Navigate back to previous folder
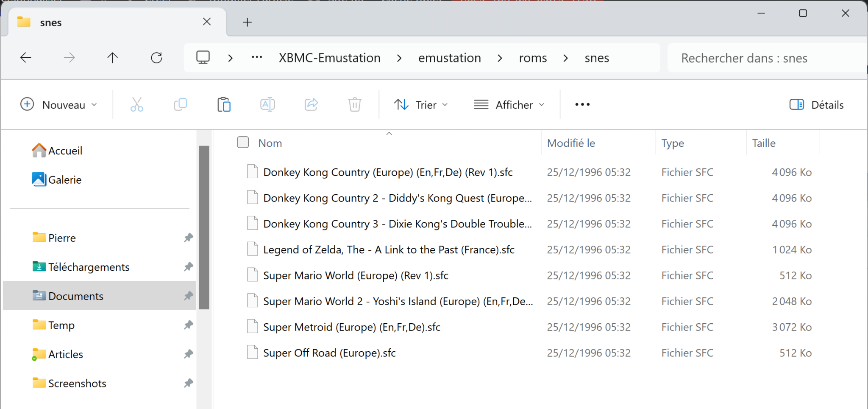This screenshot has height=409, width=868. (x=26, y=58)
